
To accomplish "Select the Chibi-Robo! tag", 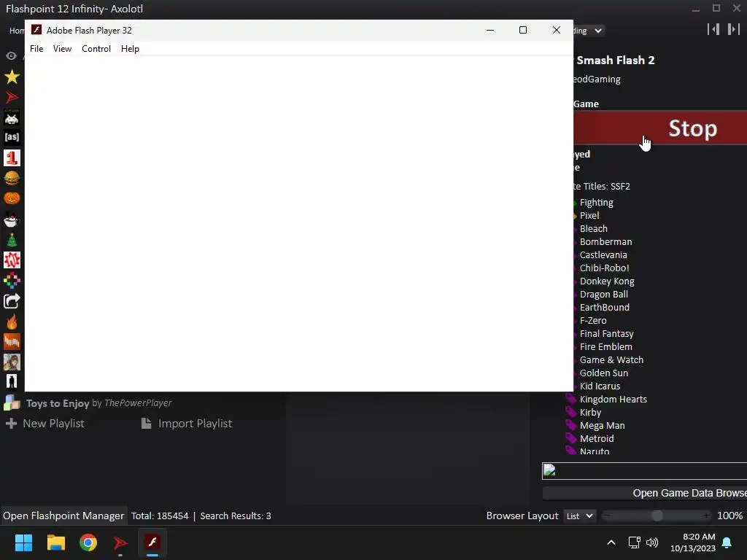I will [604, 268].
